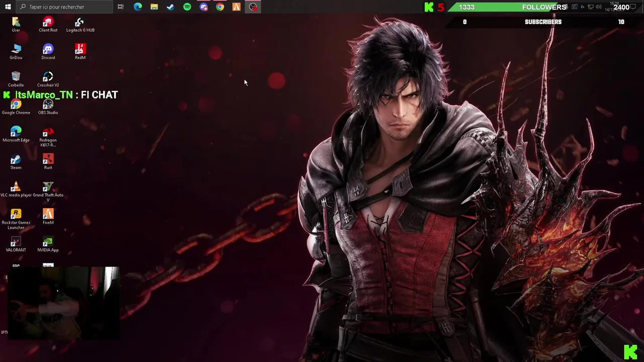
Task: Open the Discord desktop shortcut
Action: click(48, 52)
